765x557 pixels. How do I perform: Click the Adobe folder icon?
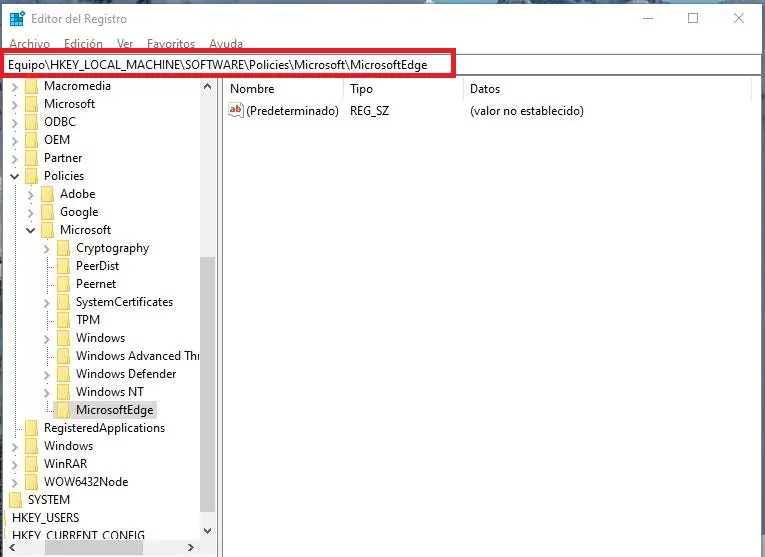pyautogui.click(x=47, y=194)
